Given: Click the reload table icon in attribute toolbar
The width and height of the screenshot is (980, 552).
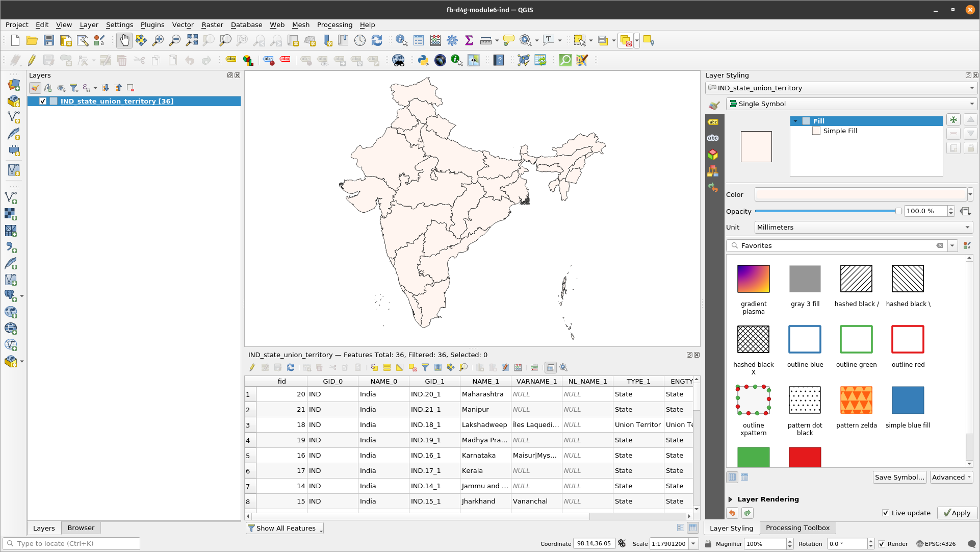Looking at the screenshot, I should tap(291, 367).
